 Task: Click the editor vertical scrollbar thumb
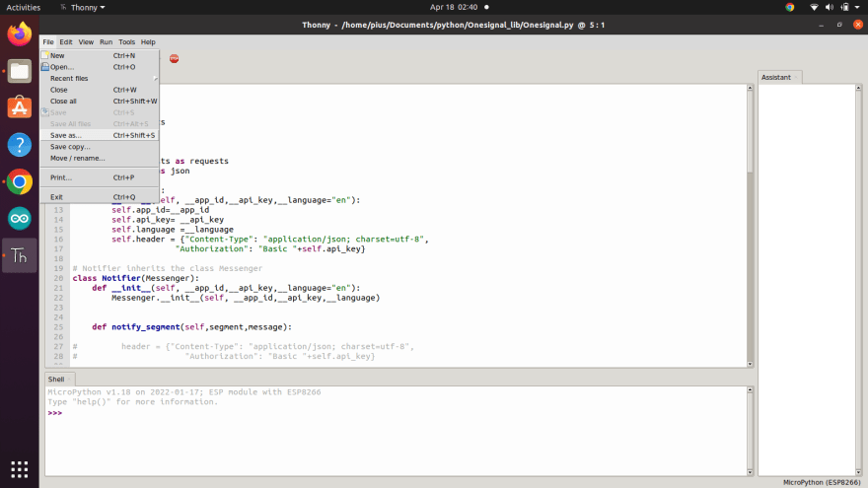tap(750, 133)
